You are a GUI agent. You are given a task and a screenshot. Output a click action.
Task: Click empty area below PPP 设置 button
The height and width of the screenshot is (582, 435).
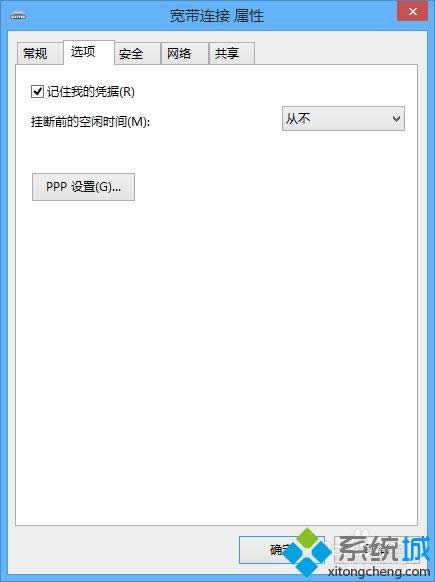pyautogui.click(x=216, y=353)
